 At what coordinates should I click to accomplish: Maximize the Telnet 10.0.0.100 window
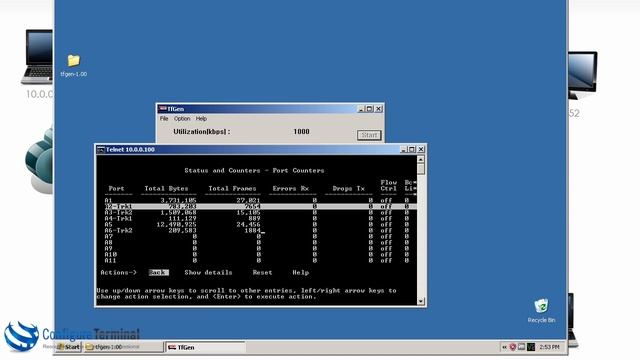(412, 149)
